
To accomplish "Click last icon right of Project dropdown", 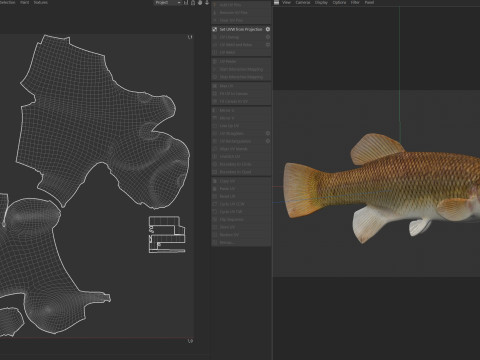I will pos(207,2).
